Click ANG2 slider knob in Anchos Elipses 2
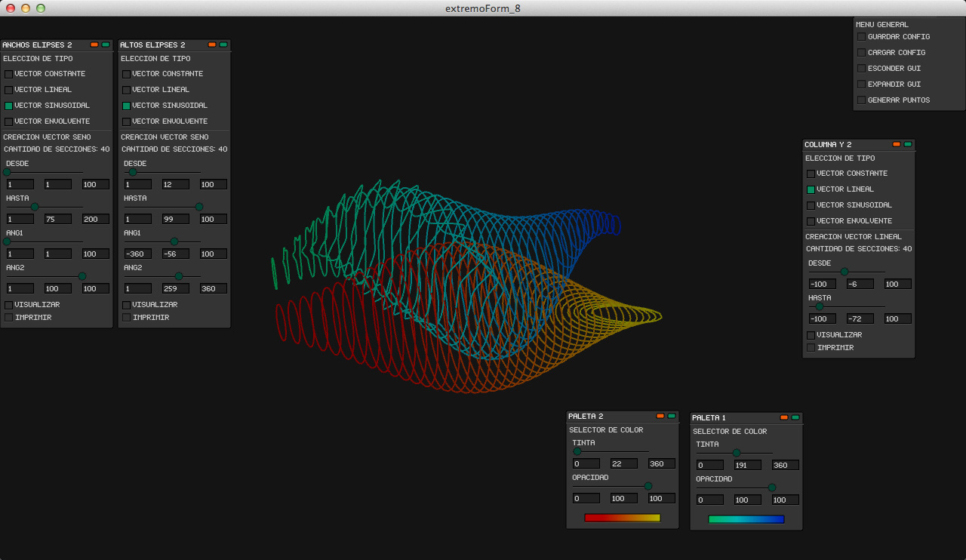The image size is (966, 560). point(82,276)
